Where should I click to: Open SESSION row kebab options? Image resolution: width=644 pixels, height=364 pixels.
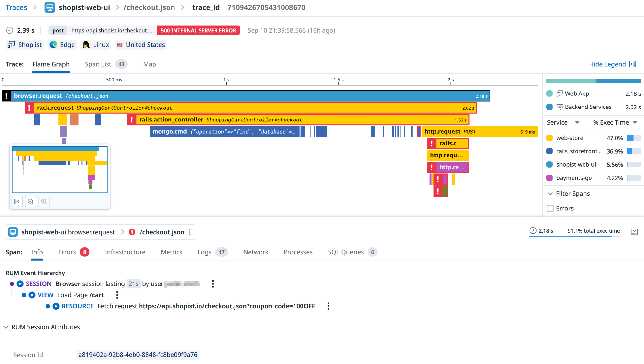point(213,283)
